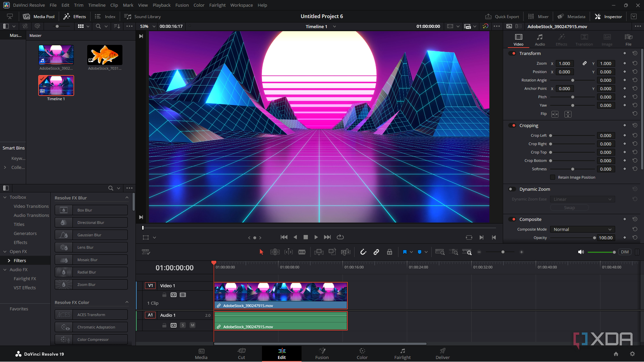The height and width of the screenshot is (362, 644).
Task: Select the Trim edit mode tool
Action: (x=275, y=252)
